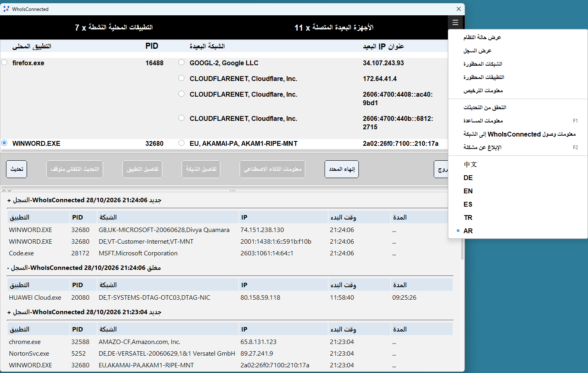Click the التحديث التلقائي متوقف button
The height and width of the screenshot is (373, 588).
pyautogui.click(x=75, y=169)
